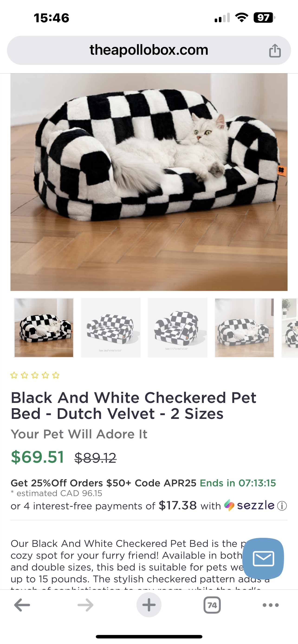Select the fourth faded cat sofa thumbnail
The height and width of the screenshot is (644, 298).
[244, 328]
